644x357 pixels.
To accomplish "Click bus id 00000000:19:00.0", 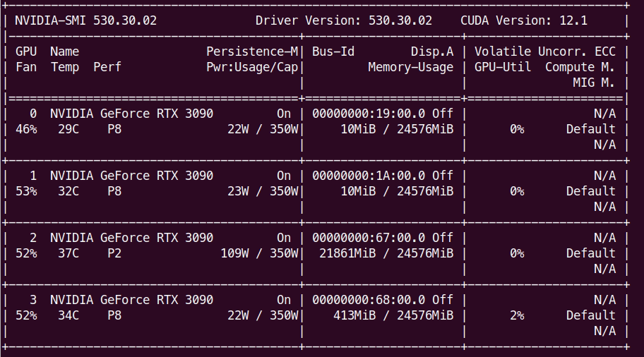I will (x=369, y=114).
